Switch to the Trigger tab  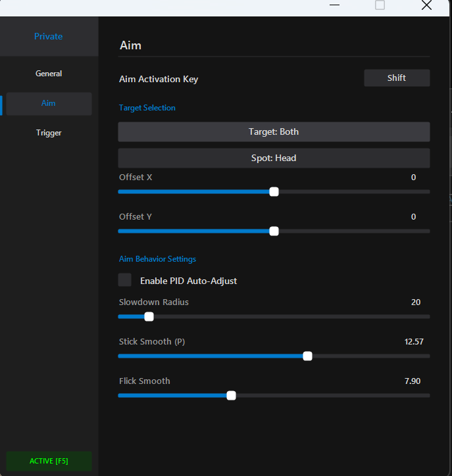[x=49, y=133]
